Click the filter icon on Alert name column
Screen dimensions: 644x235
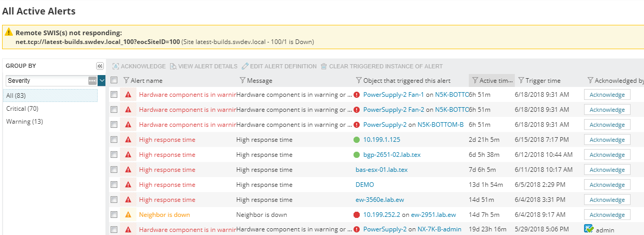pyautogui.click(x=126, y=80)
